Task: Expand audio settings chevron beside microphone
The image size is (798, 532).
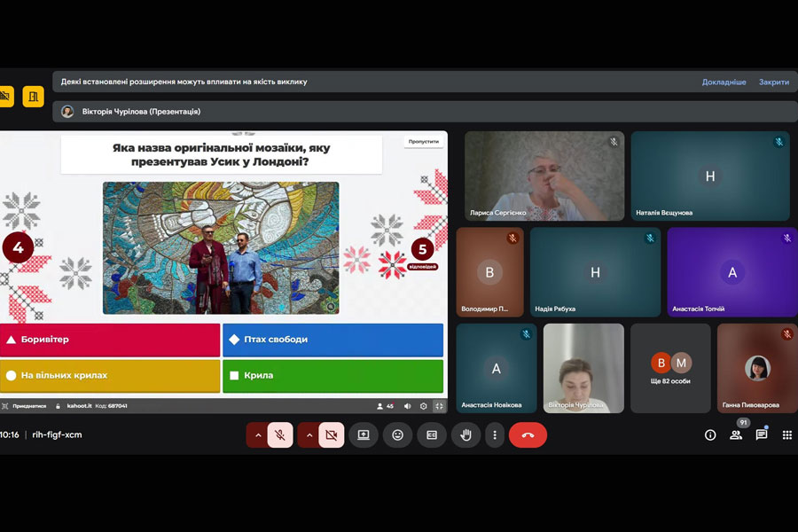Action: pos(257,434)
